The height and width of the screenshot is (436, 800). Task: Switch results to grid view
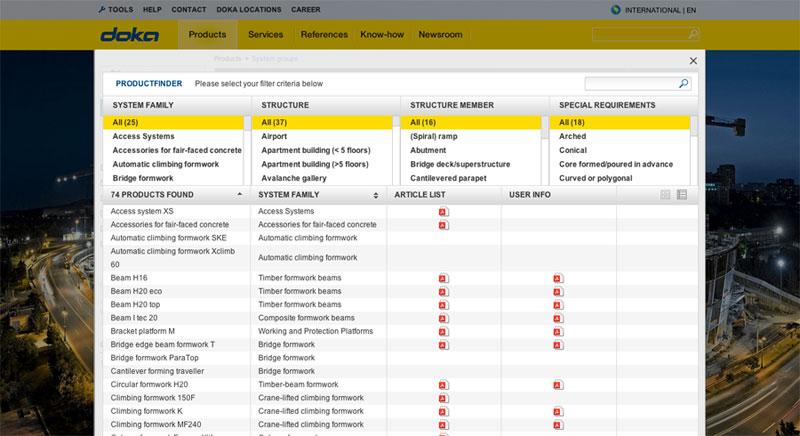[665, 194]
